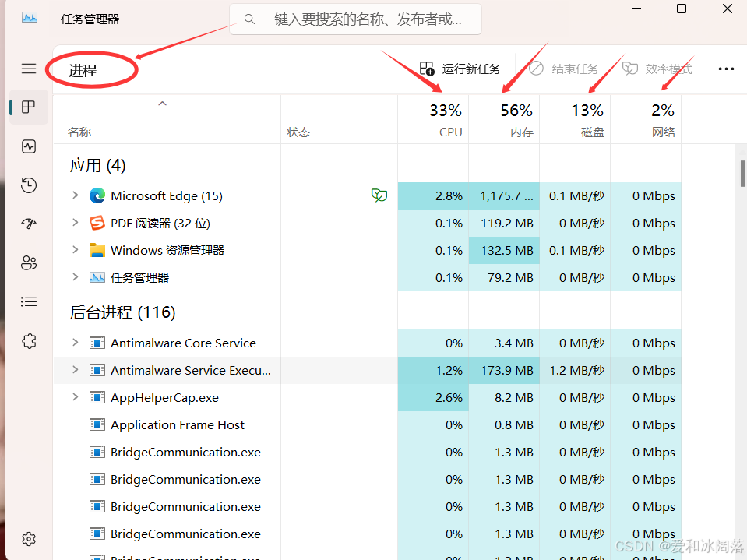Expand the 任务管理器 process group
The height and width of the screenshot is (560, 747).
point(76,276)
